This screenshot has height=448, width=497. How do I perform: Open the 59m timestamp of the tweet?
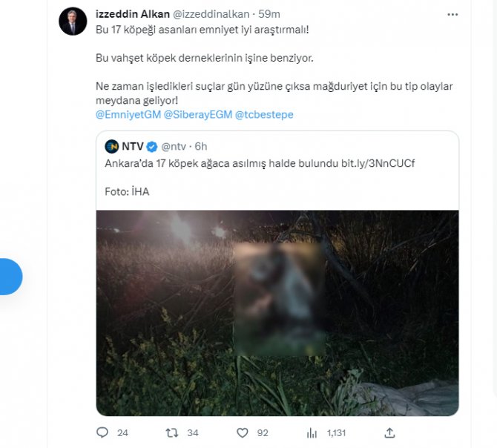tap(269, 13)
